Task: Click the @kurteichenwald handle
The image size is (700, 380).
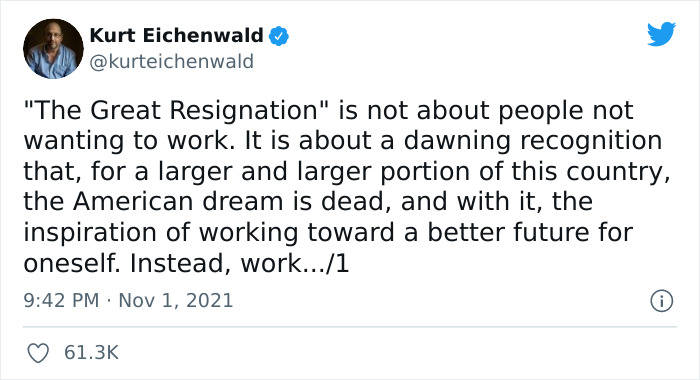Action: tap(171, 62)
